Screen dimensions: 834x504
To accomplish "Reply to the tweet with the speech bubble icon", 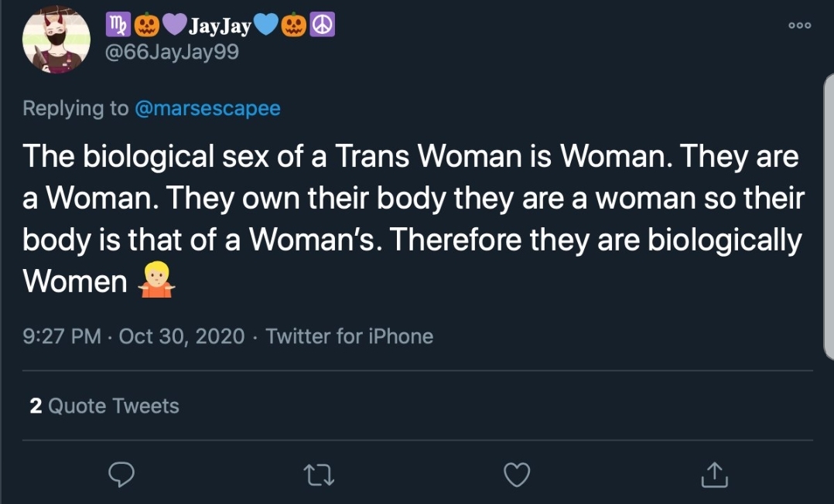I will coord(121,475).
